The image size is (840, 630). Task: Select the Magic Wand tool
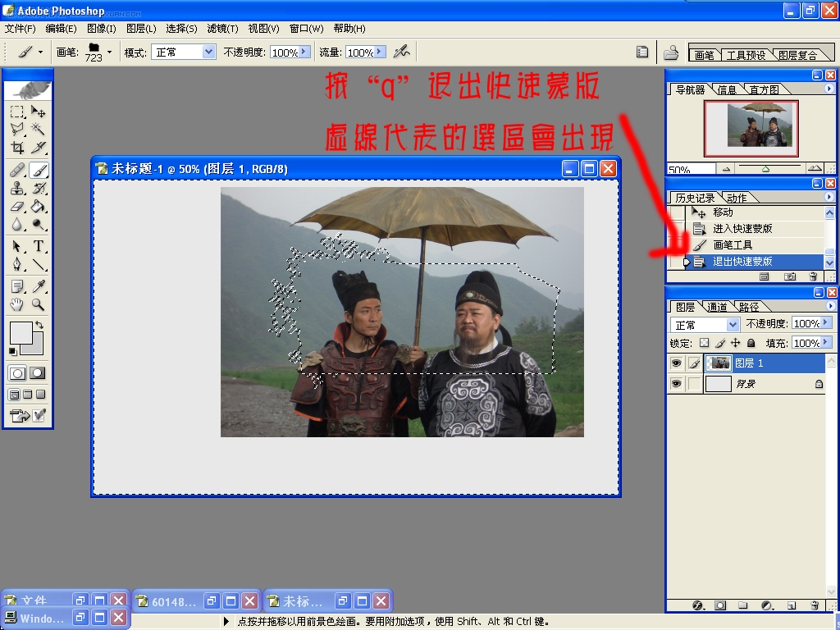coord(38,129)
